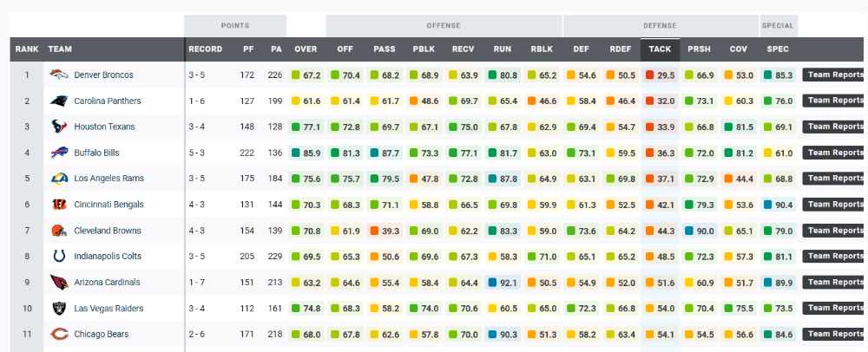The height and width of the screenshot is (352, 868).
Task: Open Team Reports for Chicago Bears
Action: pyautogui.click(x=835, y=334)
